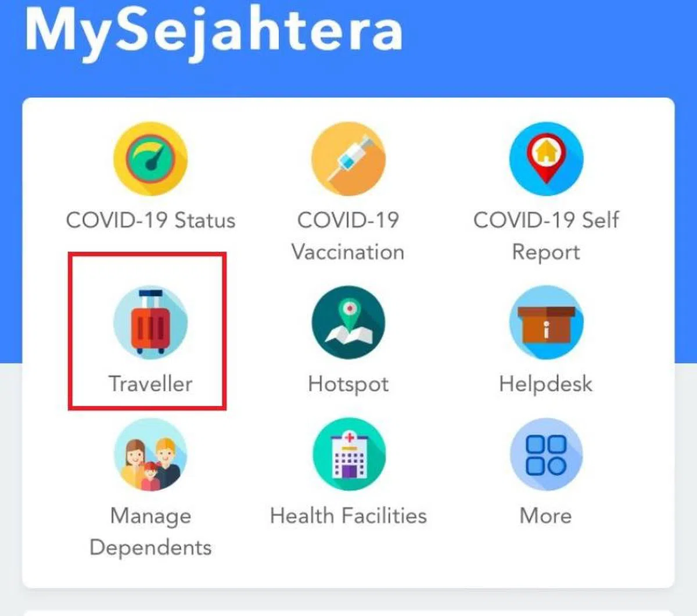This screenshot has height=616, width=697.
Task: Open the More four-squares icon
Action: point(546,454)
